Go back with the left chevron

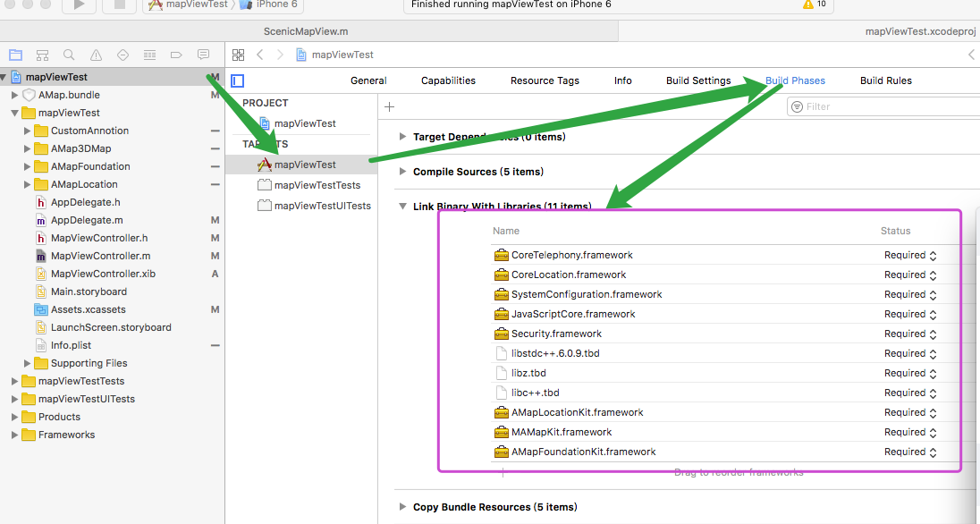pyautogui.click(x=260, y=55)
